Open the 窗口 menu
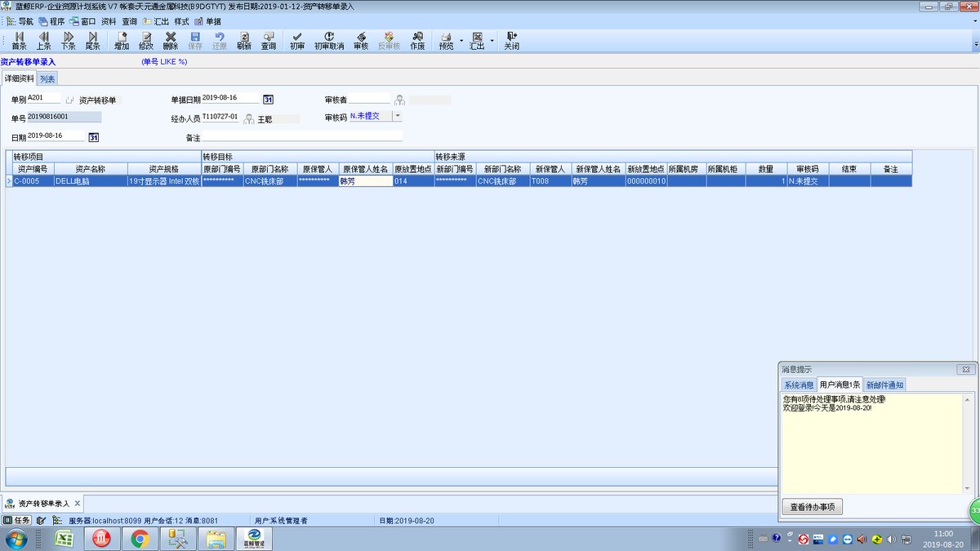The image size is (980, 551). (82, 21)
